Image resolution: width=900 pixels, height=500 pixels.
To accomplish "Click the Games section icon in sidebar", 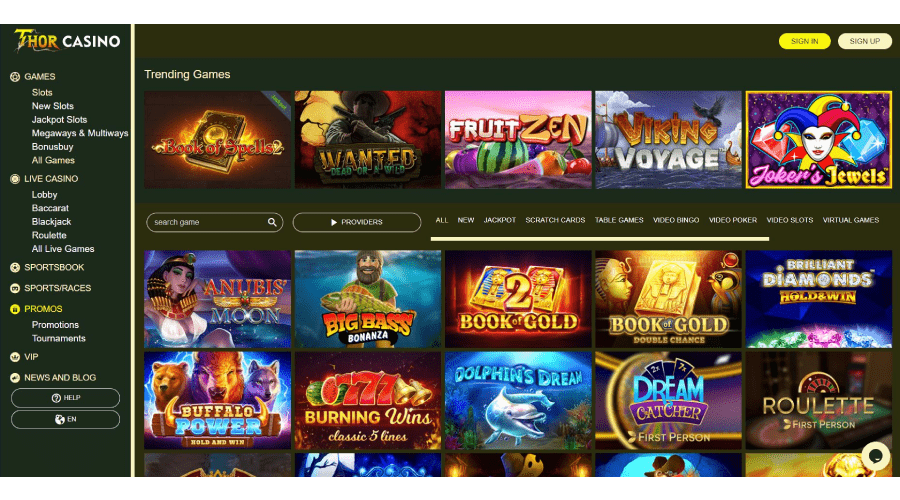I will 15,77.
